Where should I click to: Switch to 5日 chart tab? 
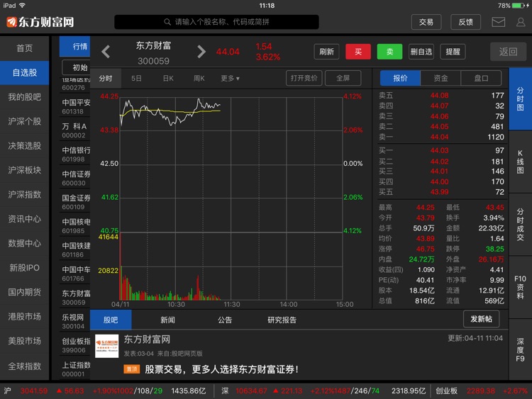pyautogui.click(x=136, y=78)
